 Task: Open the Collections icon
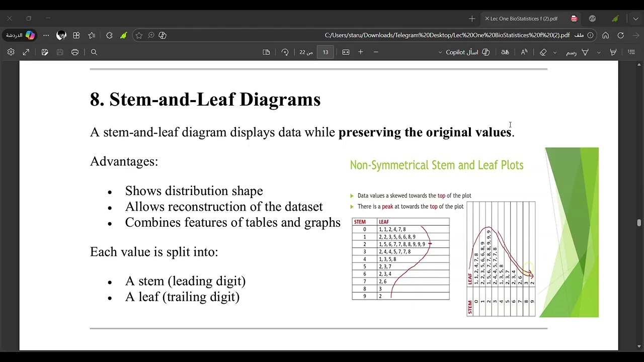pyautogui.click(x=76, y=35)
